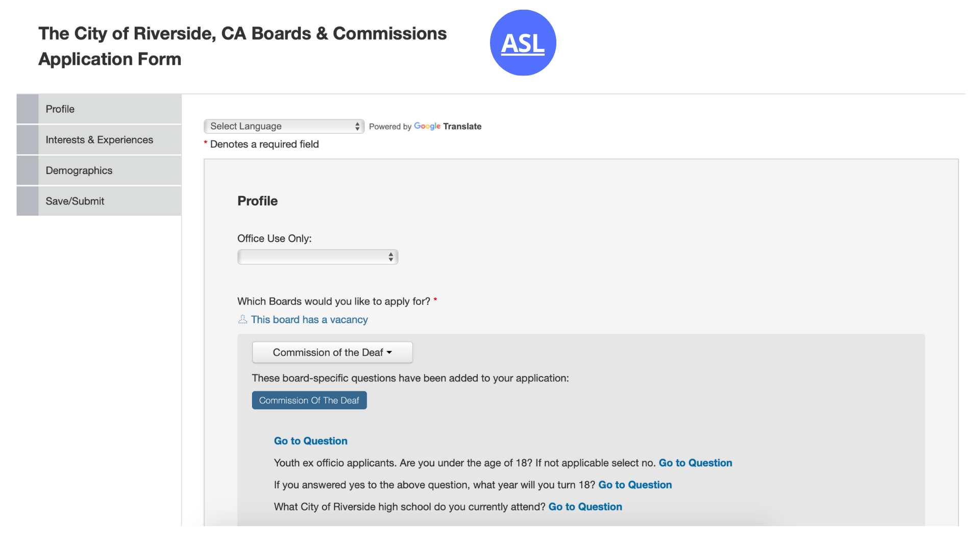The width and height of the screenshot is (980, 551).
Task: Open the Commission of the Deaf board selector
Action: coord(332,353)
